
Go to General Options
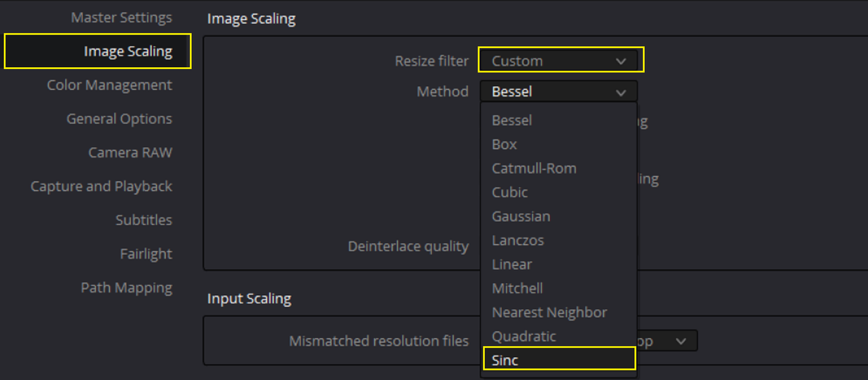coord(119,119)
